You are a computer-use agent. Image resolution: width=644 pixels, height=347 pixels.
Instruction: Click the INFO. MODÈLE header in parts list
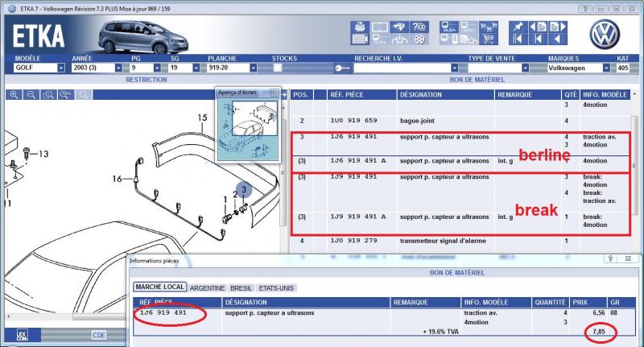click(605, 95)
